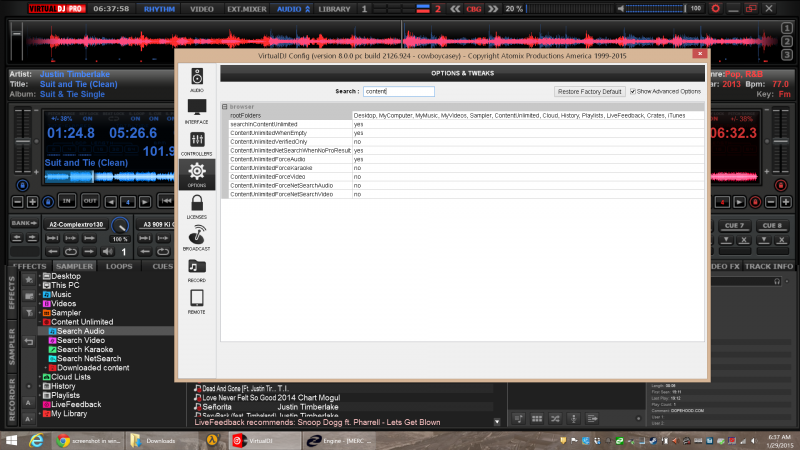Click the A2-Complextro130 sample volume knob

(x=120, y=225)
